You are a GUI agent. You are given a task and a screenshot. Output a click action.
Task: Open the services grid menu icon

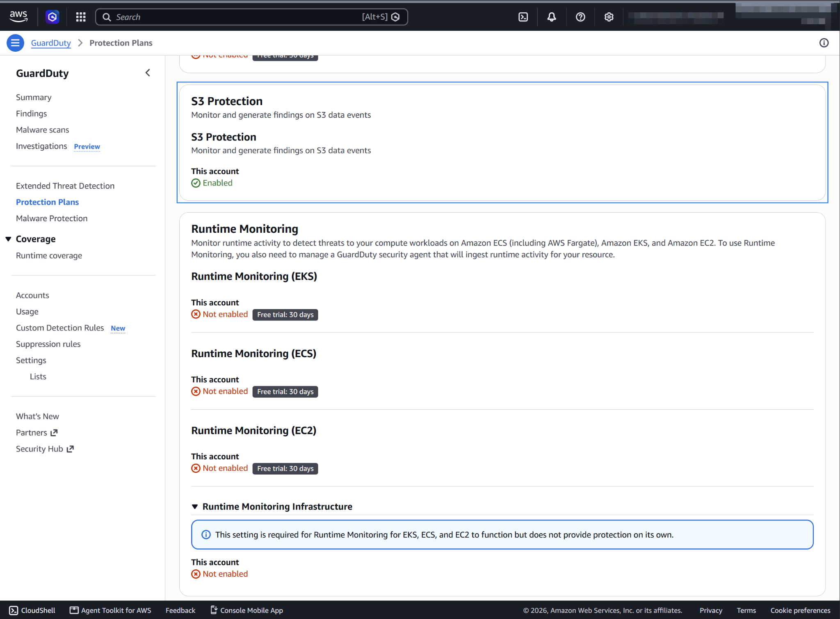tap(81, 17)
